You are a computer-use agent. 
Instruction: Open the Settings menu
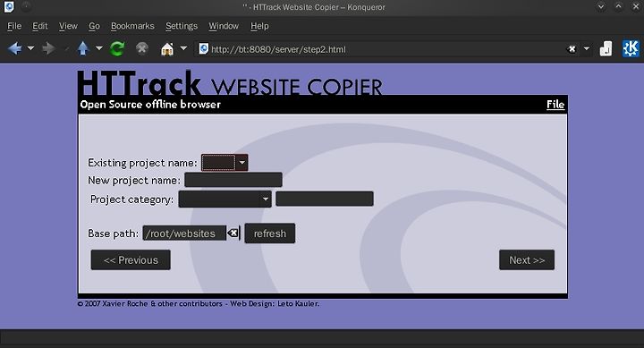(x=182, y=26)
